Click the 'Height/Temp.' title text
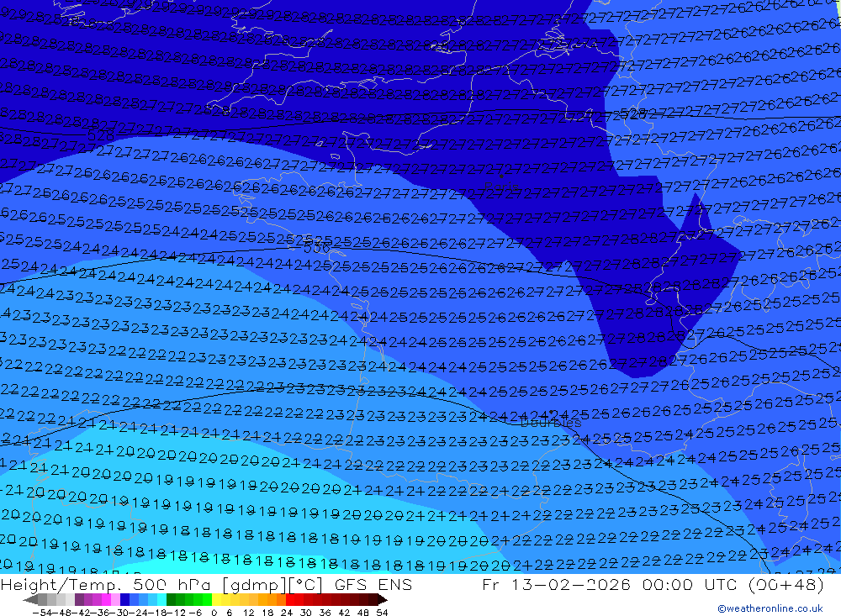 (x=60, y=585)
